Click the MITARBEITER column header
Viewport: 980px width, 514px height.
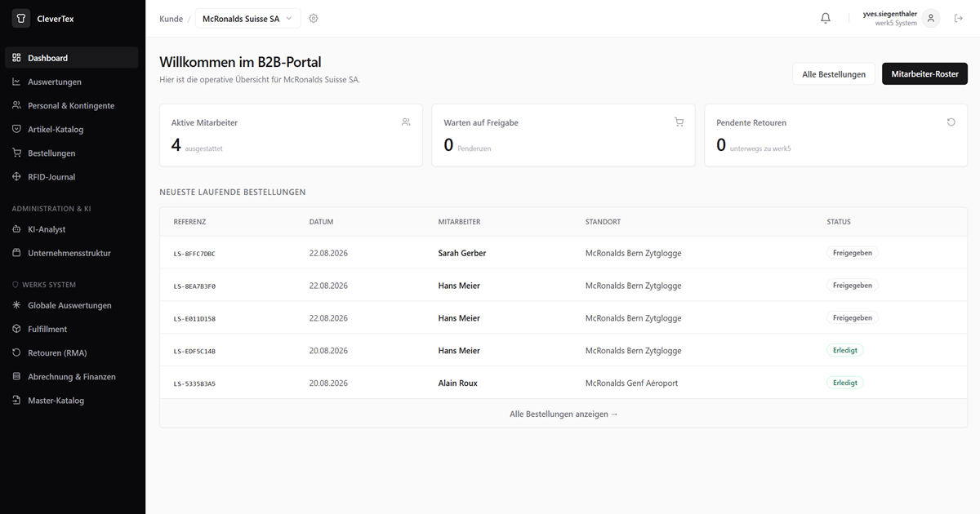[459, 222]
